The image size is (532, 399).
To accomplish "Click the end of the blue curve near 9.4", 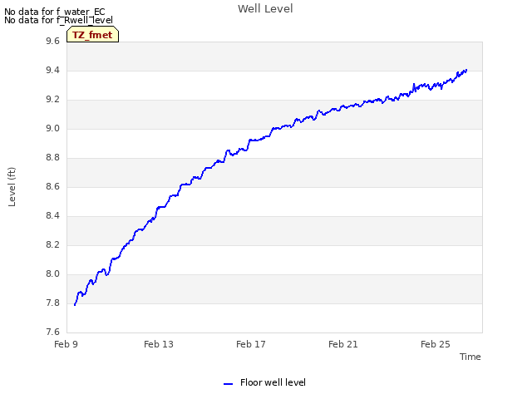I will (x=466, y=70).
